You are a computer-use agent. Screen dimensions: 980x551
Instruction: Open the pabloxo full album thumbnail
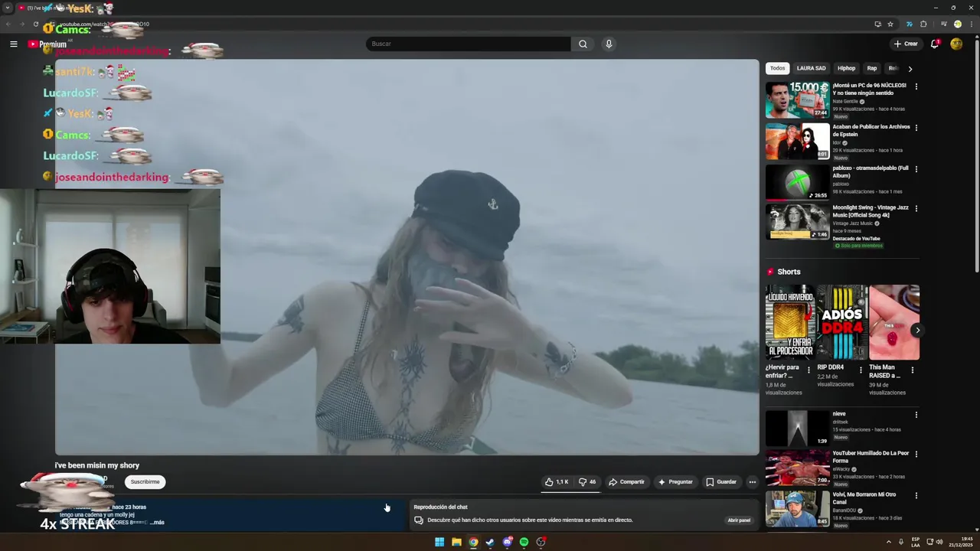(797, 182)
